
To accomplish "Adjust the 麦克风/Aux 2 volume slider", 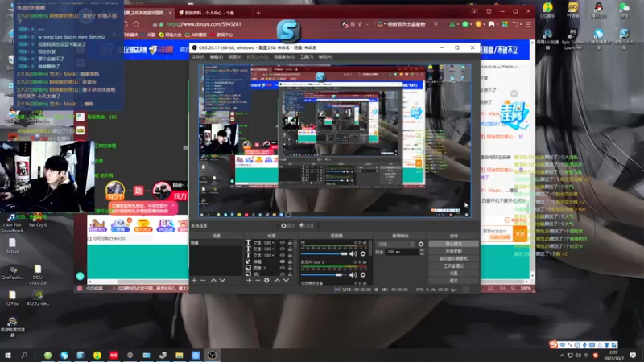I will [324, 274].
